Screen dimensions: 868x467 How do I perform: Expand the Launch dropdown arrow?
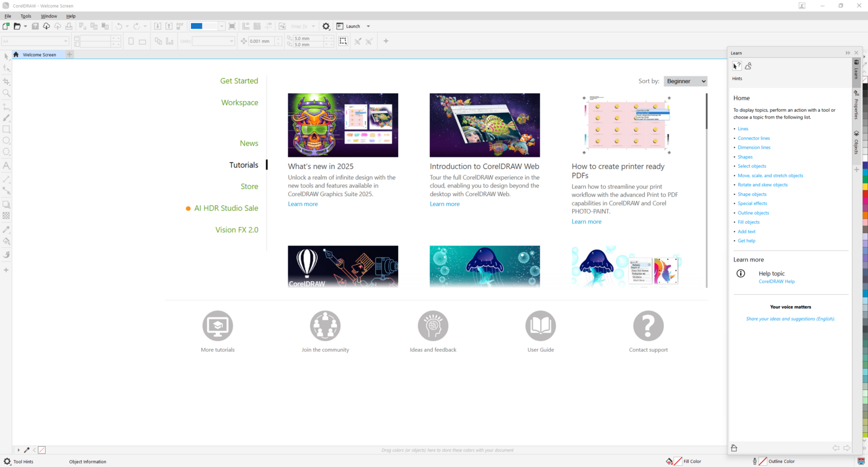click(x=368, y=26)
